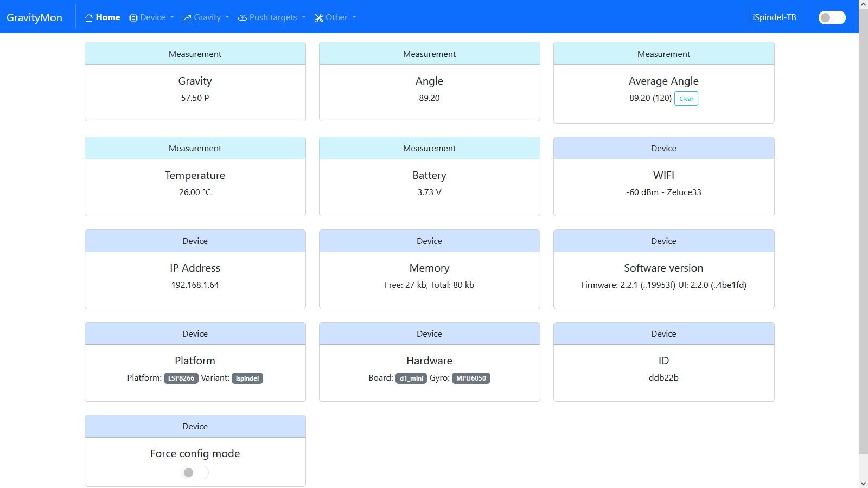Click the d1_mini board badge
The image size is (868, 488).
point(411,378)
